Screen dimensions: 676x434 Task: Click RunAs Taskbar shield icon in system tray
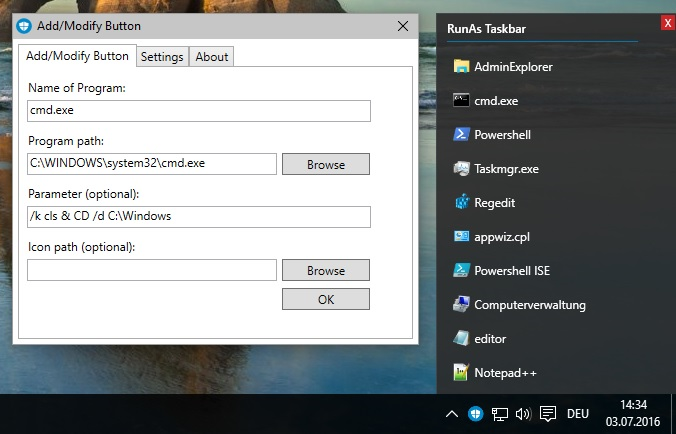[476, 414]
